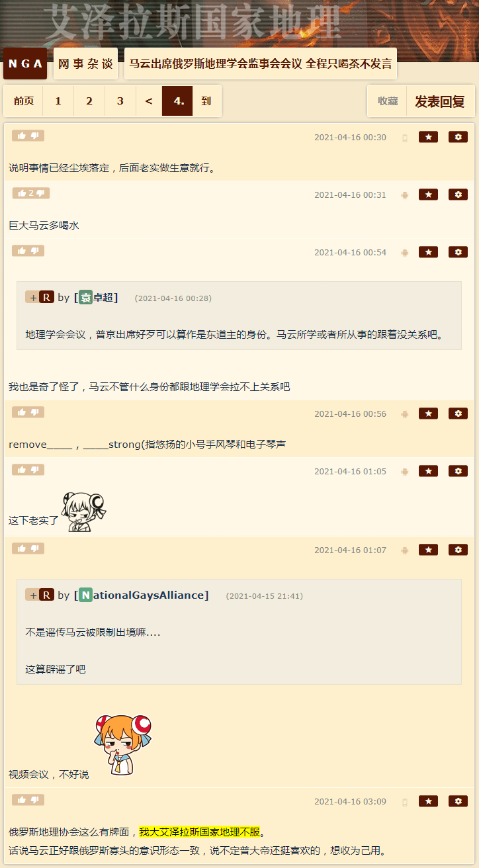This screenshot has height=868, width=479.
Task: Click the 发表回复 reply button
Action: point(440,101)
